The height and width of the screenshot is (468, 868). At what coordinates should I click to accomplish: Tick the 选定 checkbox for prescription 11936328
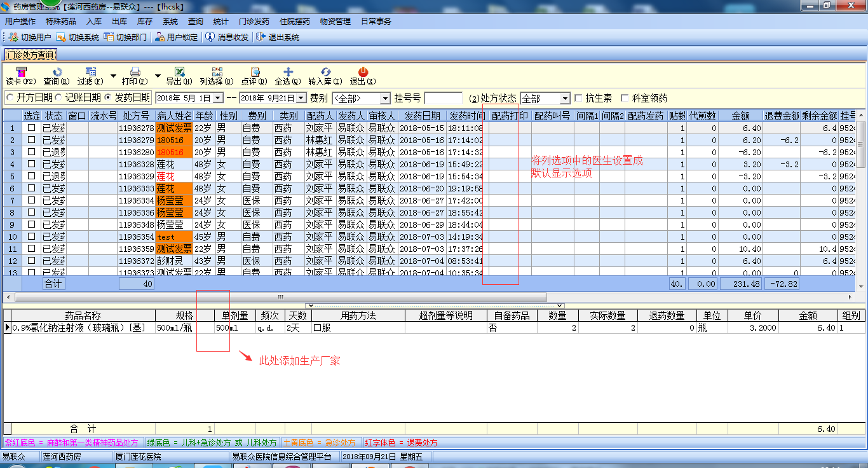(x=32, y=164)
